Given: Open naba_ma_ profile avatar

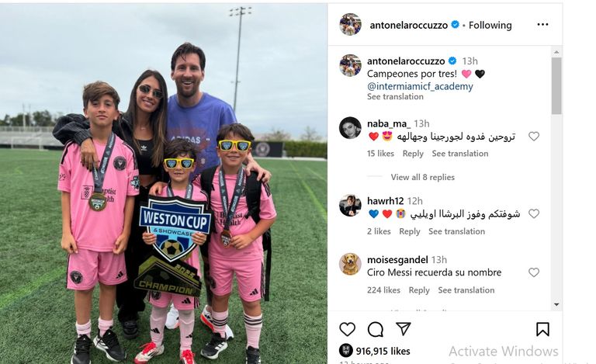Looking at the screenshot, I should (350, 128).
